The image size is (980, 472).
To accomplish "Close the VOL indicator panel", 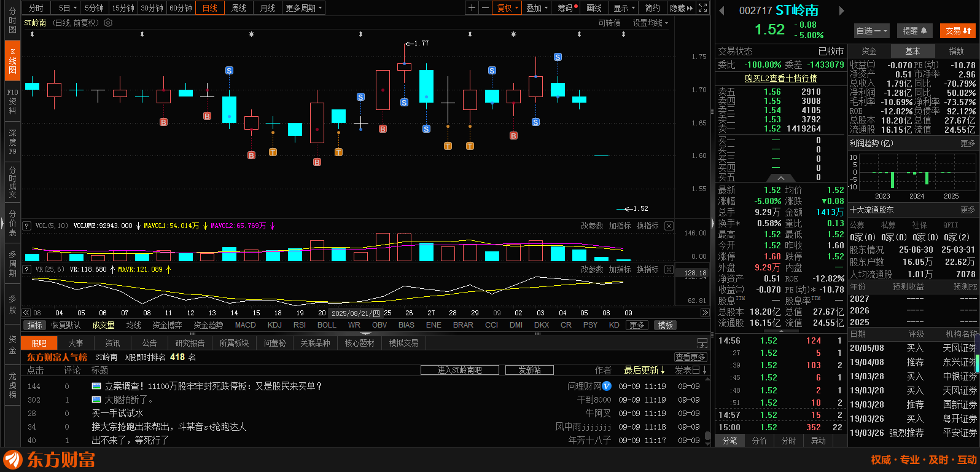I will pyautogui.click(x=669, y=226).
